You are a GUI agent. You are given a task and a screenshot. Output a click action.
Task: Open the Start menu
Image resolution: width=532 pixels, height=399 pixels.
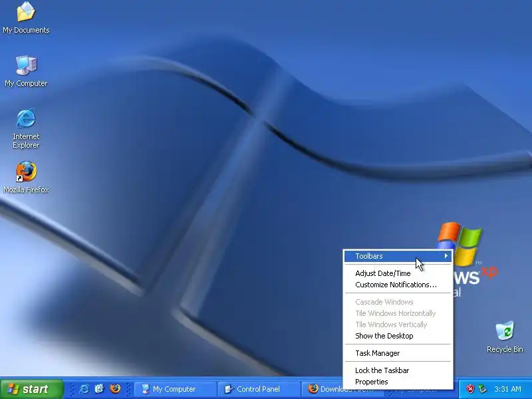(x=32, y=389)
